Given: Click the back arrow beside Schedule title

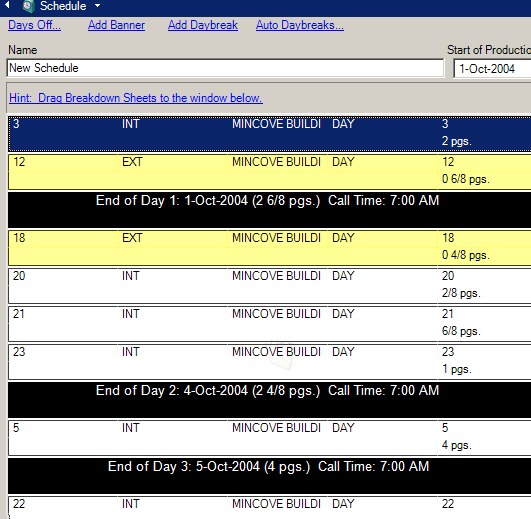Looking at the screenshot, I should tap(7, 5).
